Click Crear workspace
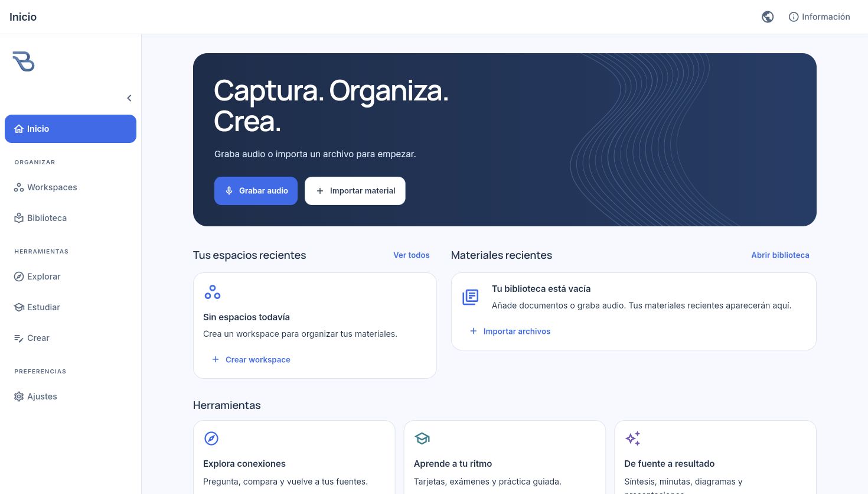 [251, 360]
